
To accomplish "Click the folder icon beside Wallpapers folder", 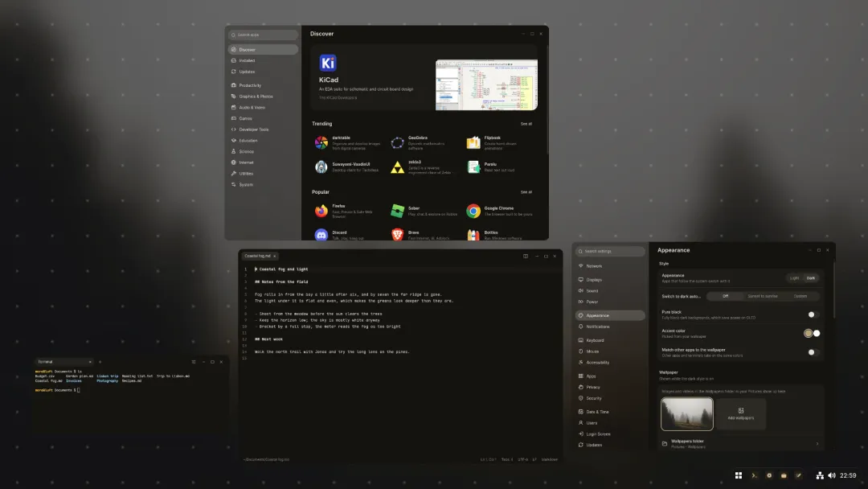I will [x=665, y=444].
